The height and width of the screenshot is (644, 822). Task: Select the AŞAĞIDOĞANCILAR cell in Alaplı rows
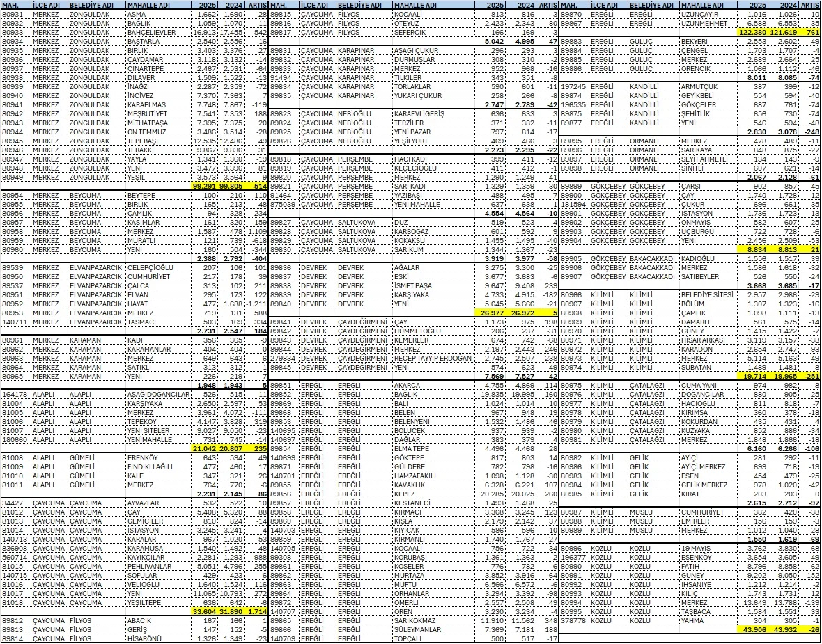[158, 393]
